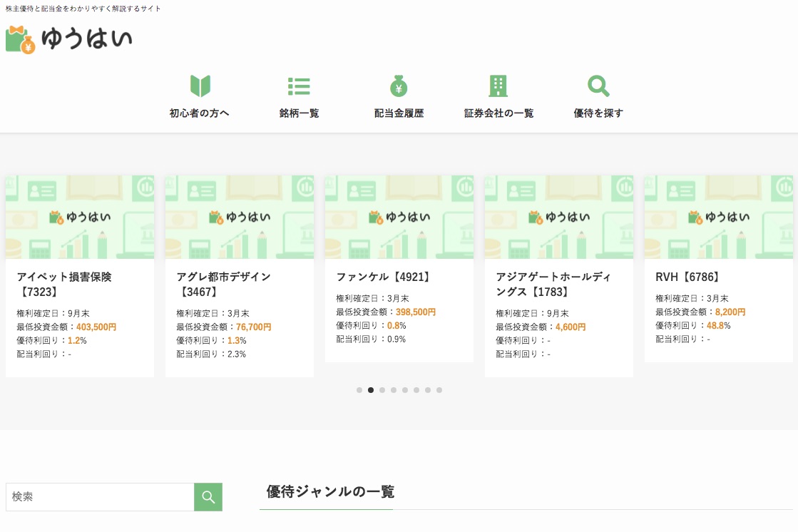Click the 銘柄一覧 list icon
Image resolution: width=798 pixels, height=532 pixels.
(x=299, y=86)
